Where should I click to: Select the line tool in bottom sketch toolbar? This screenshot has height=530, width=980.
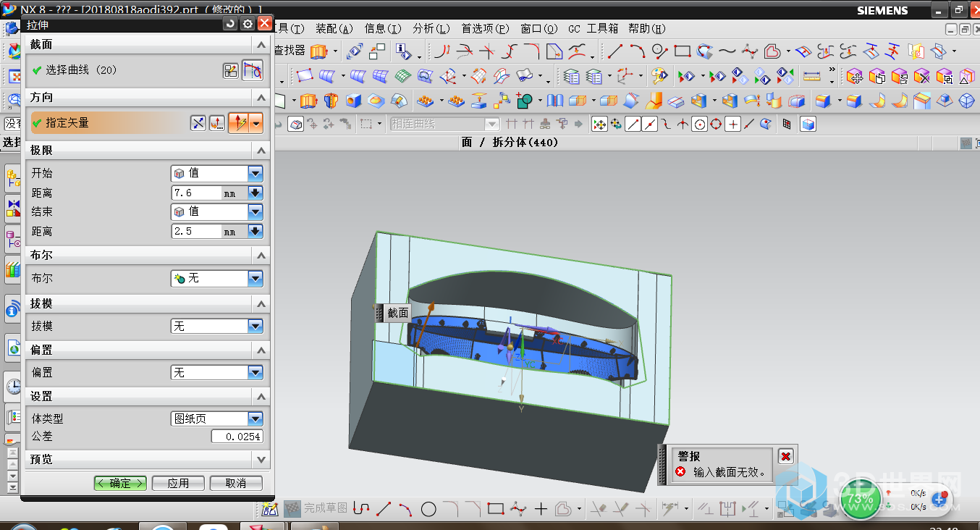point(384,509)
